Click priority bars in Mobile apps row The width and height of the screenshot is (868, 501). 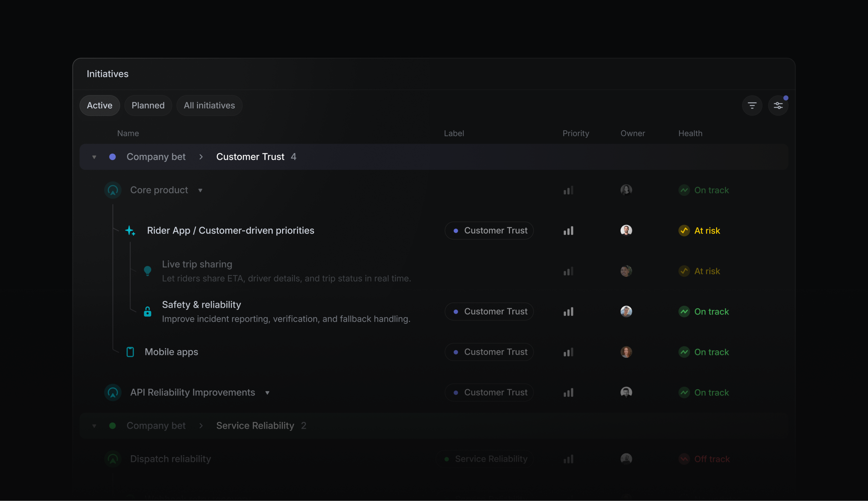click(569, 352)
